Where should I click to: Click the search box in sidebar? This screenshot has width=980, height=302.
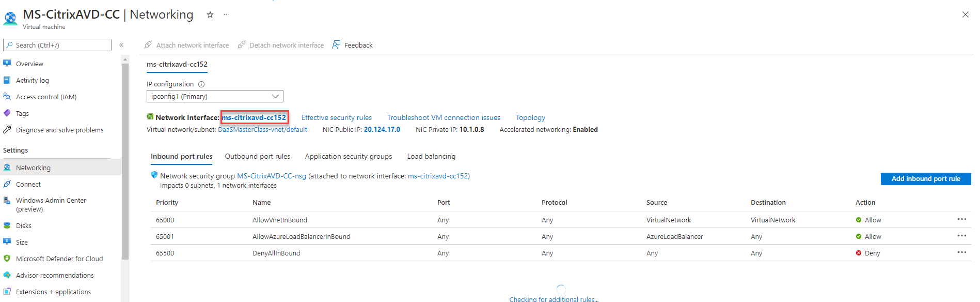(x=57, y=45)
